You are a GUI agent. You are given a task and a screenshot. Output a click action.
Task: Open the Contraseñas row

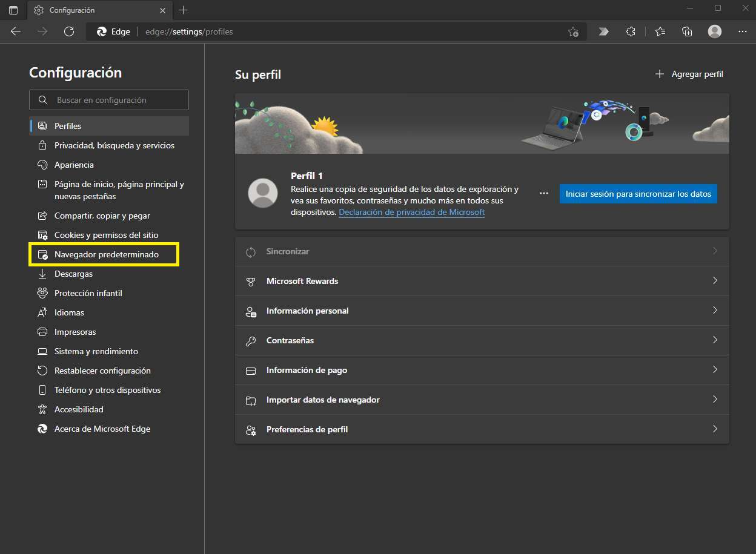(482, 340)
